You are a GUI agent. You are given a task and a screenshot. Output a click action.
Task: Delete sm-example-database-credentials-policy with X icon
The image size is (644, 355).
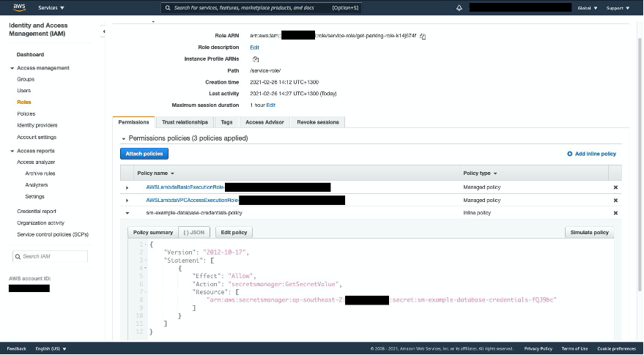click(615, 213)
